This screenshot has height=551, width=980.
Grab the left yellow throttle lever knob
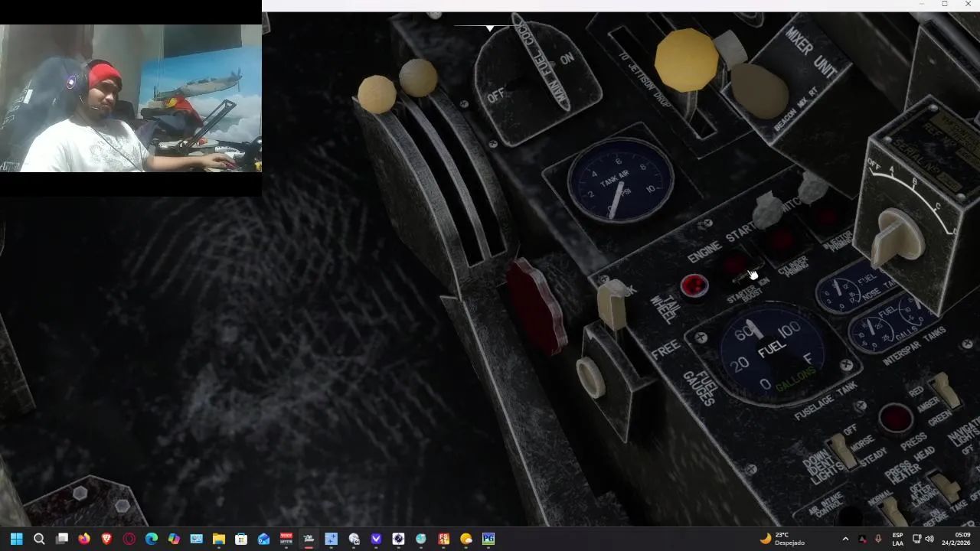click(376, 94)
